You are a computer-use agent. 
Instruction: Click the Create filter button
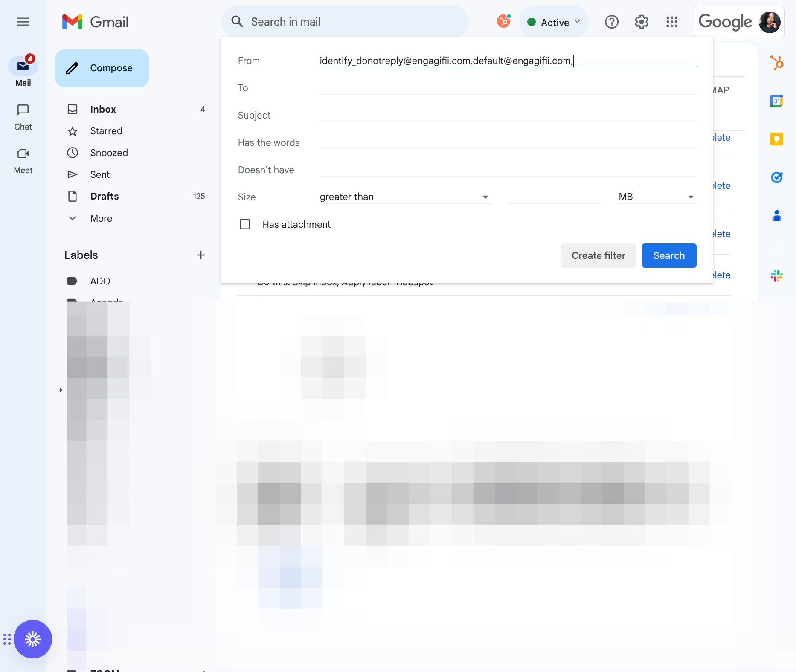click(598, 255)
